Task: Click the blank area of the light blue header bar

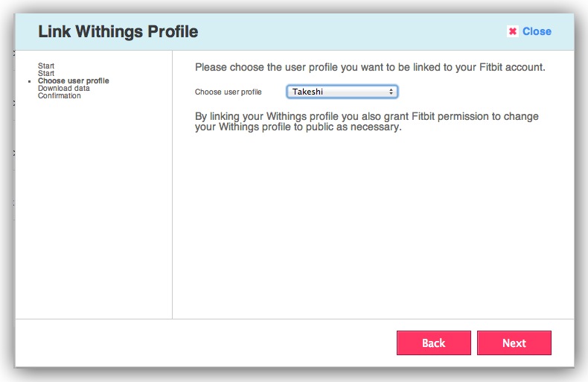Action: tap(350, 32)
